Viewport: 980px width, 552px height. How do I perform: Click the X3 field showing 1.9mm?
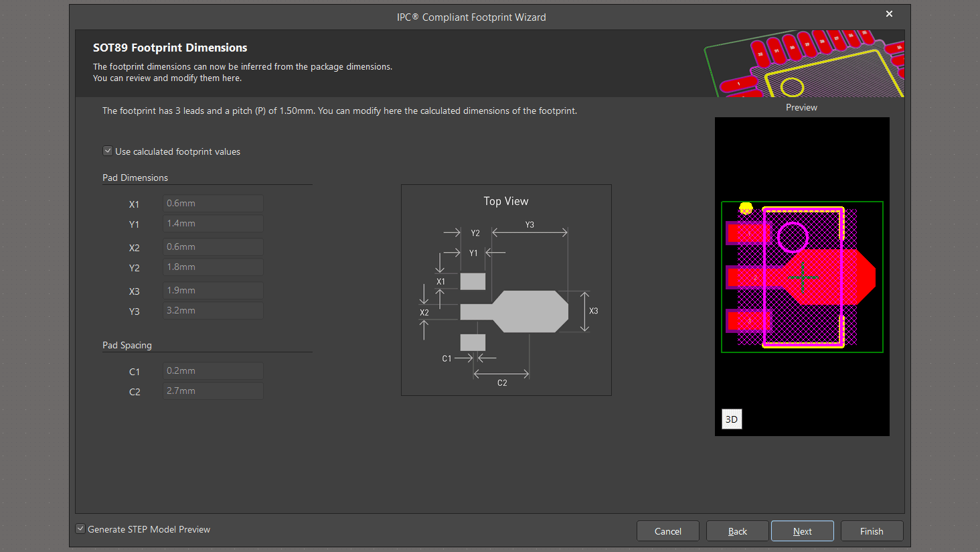[x=213, y=291]
